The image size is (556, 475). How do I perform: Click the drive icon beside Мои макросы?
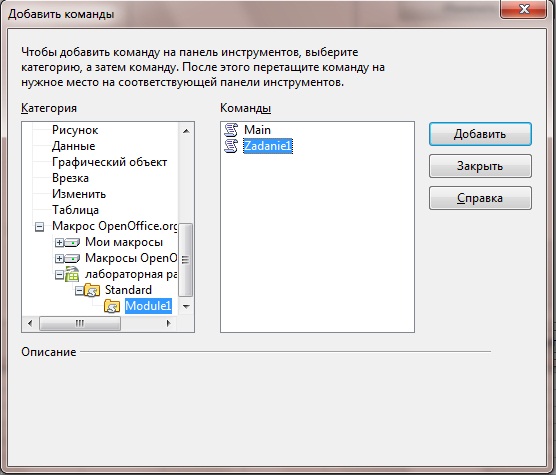(72, 243)
